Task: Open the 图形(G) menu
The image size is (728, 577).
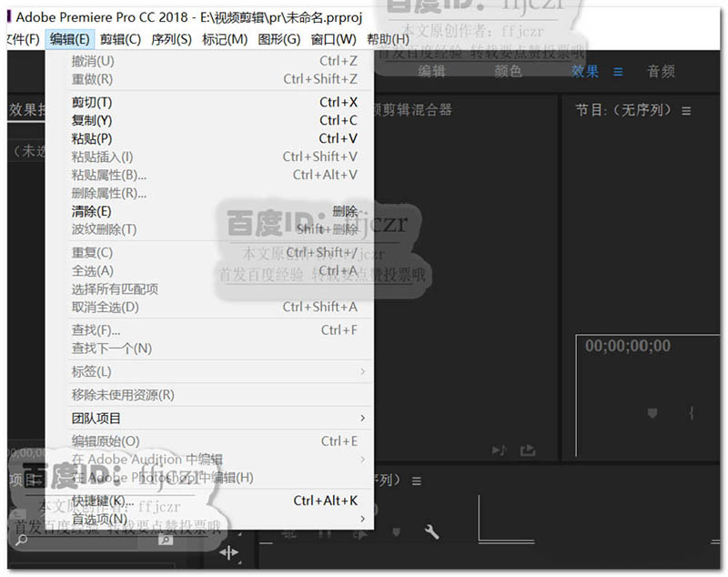Action: pos(279,39)
